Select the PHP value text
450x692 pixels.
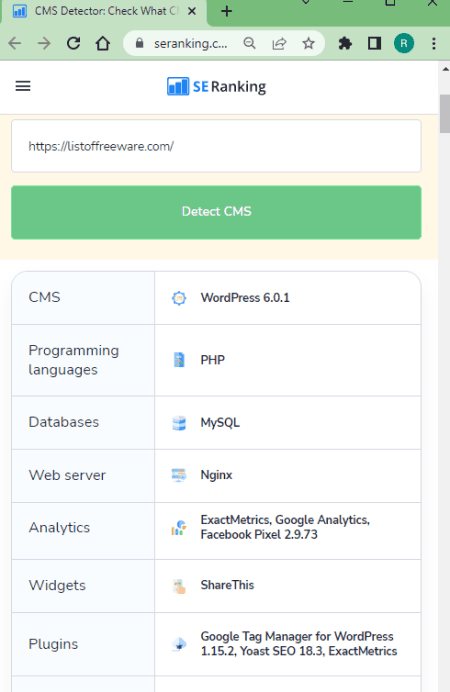coord(213,360)
